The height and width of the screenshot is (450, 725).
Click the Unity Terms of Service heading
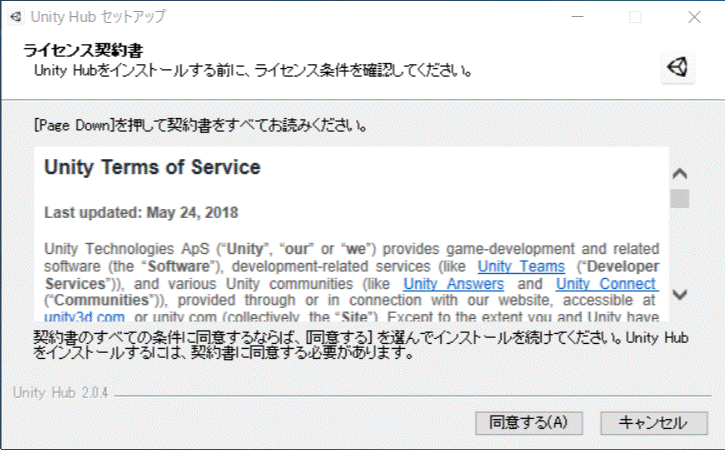152,167
